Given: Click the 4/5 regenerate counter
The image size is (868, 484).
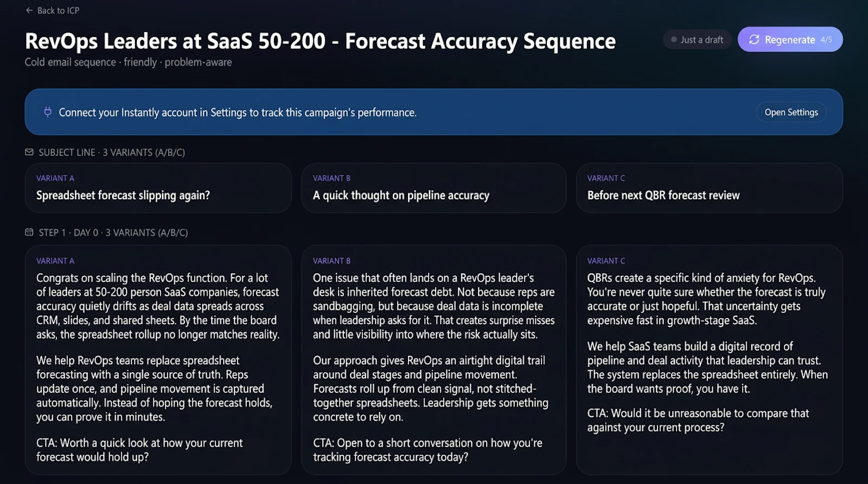Looking at the screenshot, I should coord(826,40).
